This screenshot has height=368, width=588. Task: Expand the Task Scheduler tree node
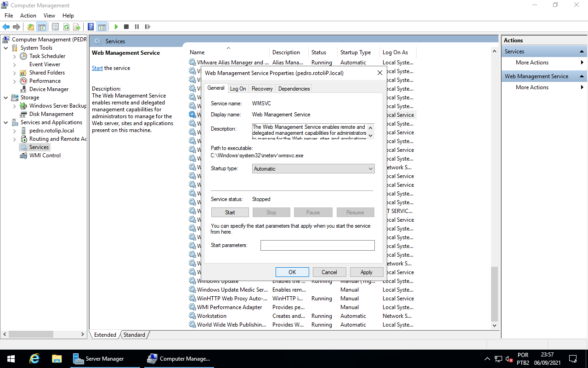pos(14,56)
